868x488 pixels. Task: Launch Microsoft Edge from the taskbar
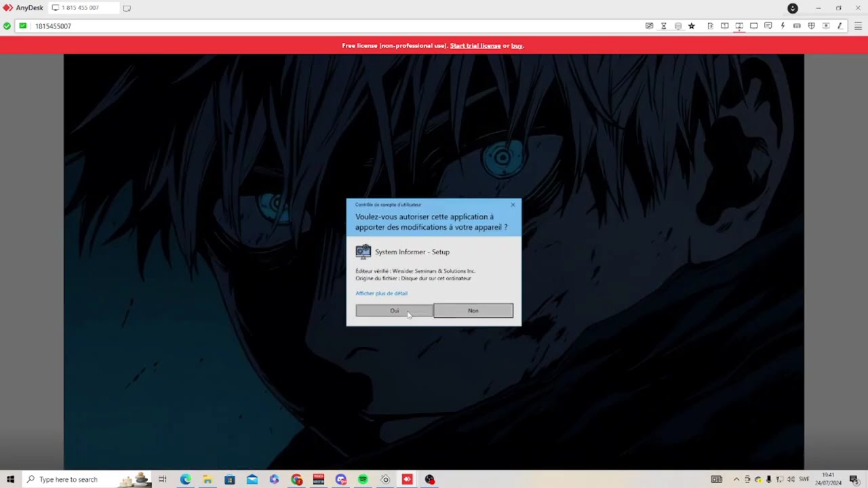pos(185,479)
